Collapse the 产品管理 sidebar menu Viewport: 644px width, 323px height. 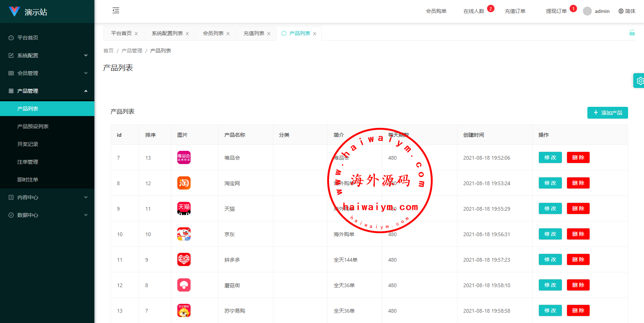point(47,91)
